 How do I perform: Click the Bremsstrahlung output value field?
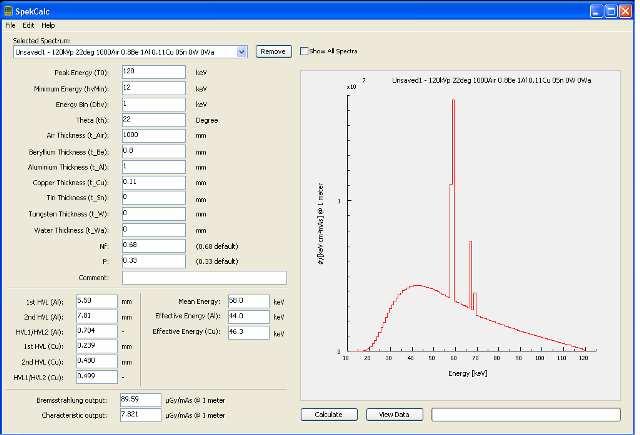(x=141, y=400)
